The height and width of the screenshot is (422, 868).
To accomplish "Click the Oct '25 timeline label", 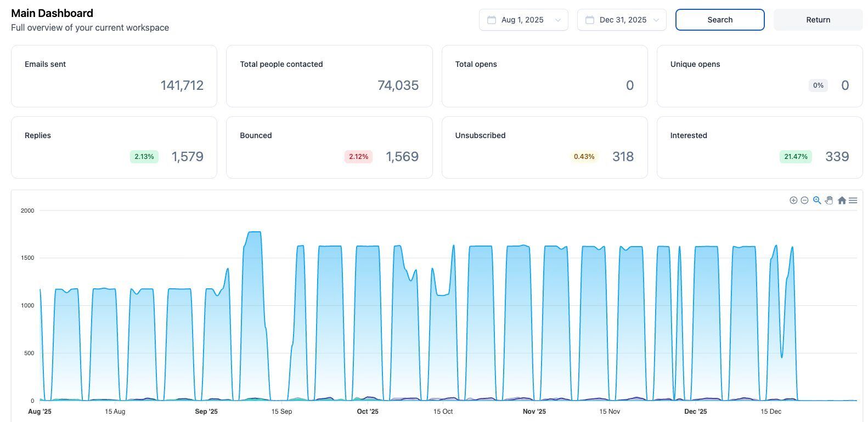I will tap(368, 412).
